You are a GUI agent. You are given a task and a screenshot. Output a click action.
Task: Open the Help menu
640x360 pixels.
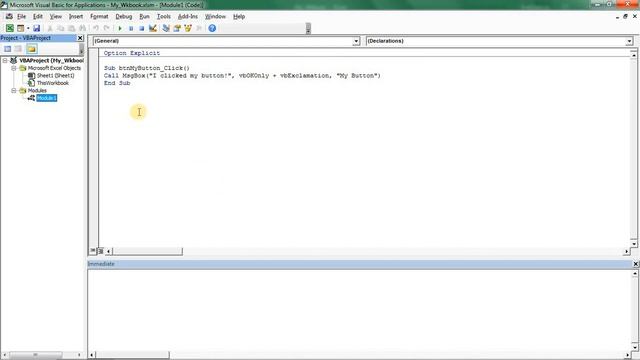click(239, 17)
